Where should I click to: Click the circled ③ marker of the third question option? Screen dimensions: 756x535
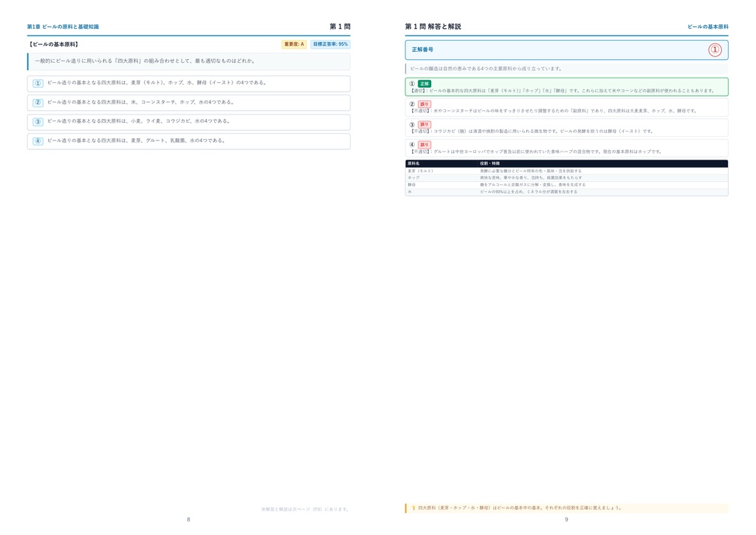click(38, 122)
